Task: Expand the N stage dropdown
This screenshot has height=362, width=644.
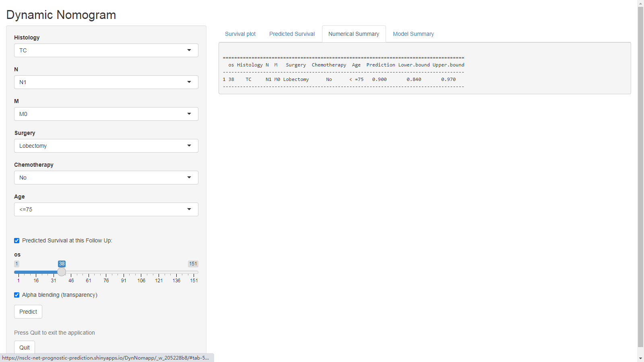Action: pos(106,82)
